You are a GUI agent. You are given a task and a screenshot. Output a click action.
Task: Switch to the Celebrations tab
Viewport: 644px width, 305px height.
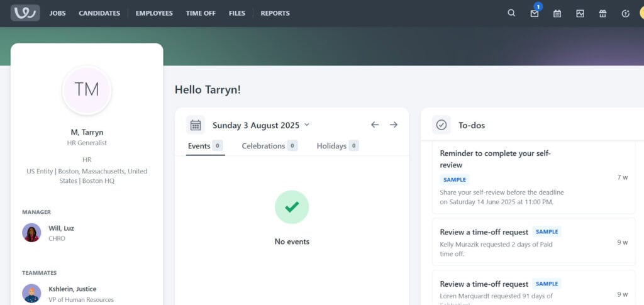[269, 146]
